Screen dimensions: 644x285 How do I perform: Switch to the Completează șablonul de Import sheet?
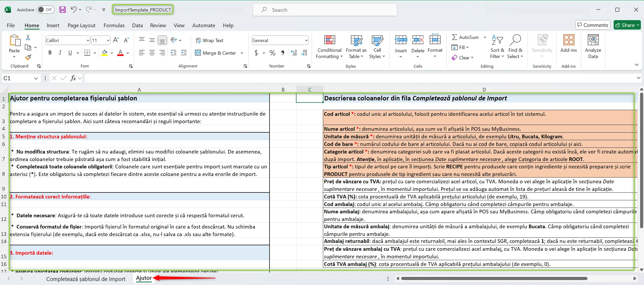coord(86,279)
